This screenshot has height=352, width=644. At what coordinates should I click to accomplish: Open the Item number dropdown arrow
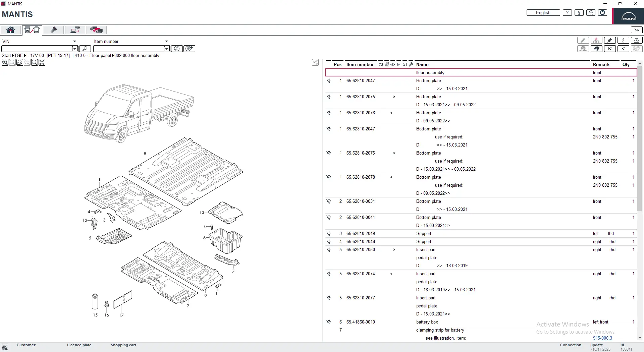(x=167, y=41)
